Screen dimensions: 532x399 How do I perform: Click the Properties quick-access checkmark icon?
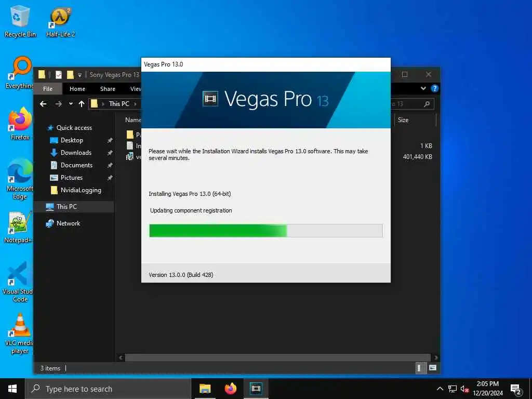[x=59, y=75]
